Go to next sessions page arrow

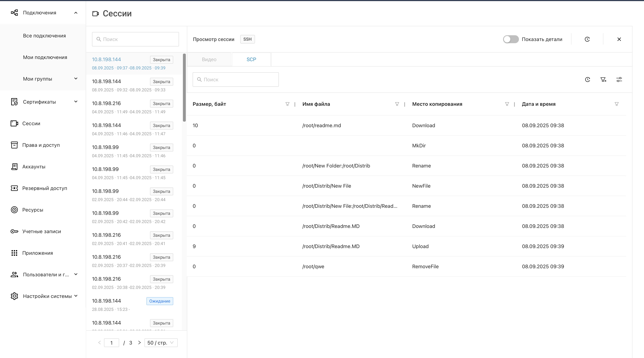point(139,343)
